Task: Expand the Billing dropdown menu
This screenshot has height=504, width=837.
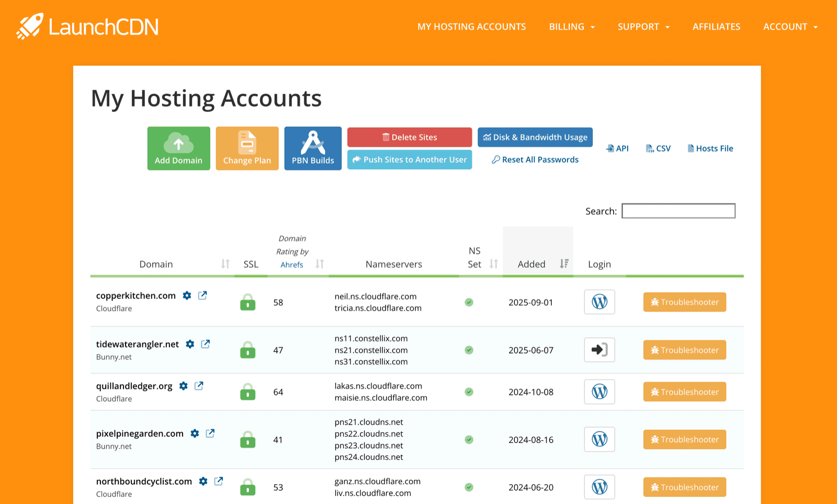Action: (x=572, y=27)
